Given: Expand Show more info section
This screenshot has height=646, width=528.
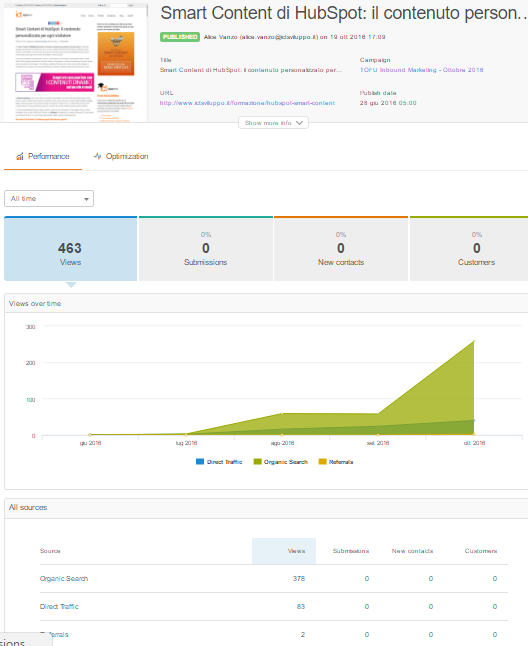Looking at the screenshot, I should 273,123.
